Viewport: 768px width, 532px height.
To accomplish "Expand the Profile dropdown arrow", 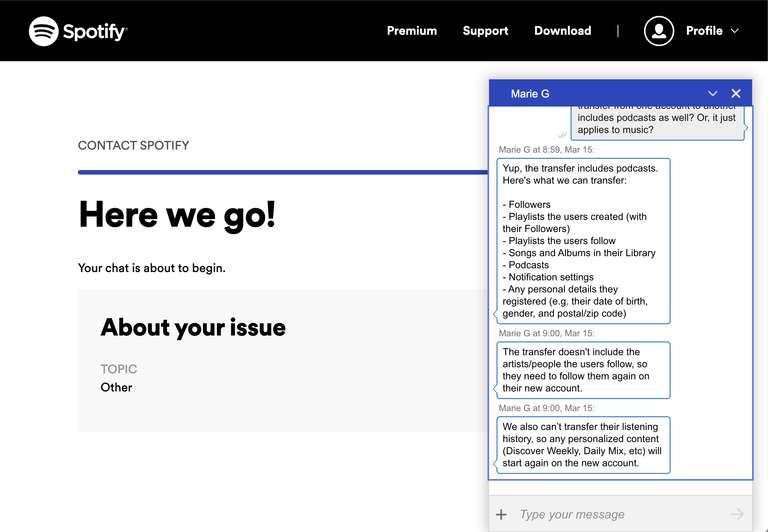I will tap(735, 31).
